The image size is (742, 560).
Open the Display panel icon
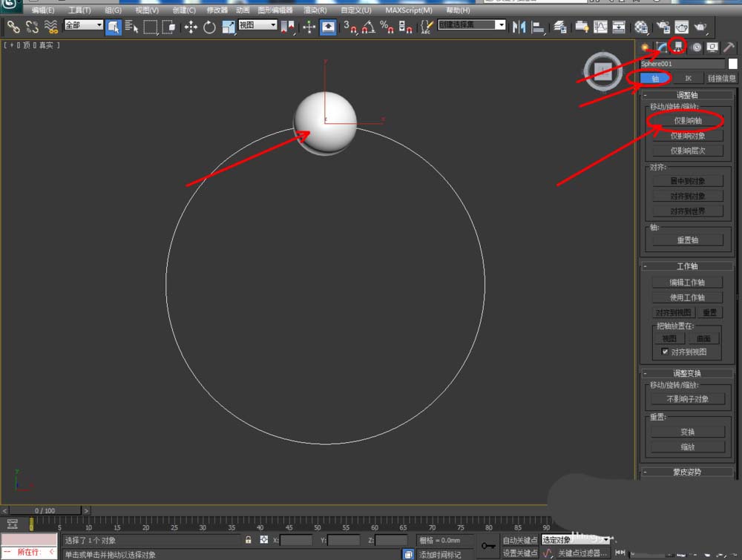point(712,47)
